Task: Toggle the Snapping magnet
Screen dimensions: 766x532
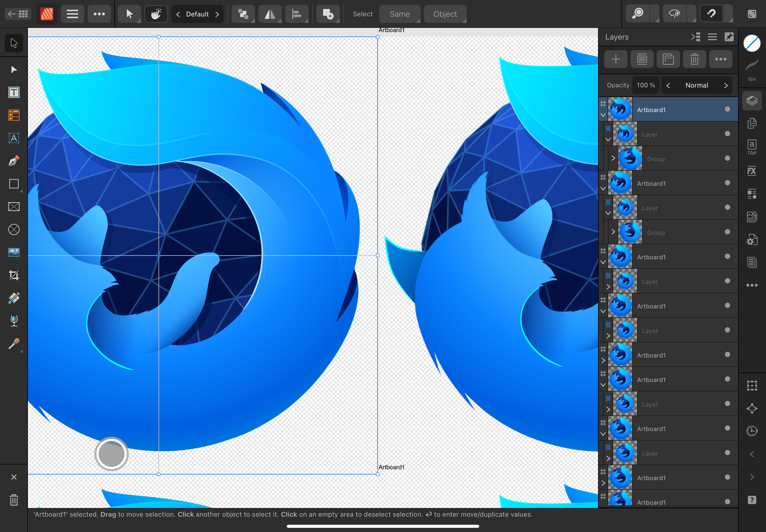Action: 711,14
